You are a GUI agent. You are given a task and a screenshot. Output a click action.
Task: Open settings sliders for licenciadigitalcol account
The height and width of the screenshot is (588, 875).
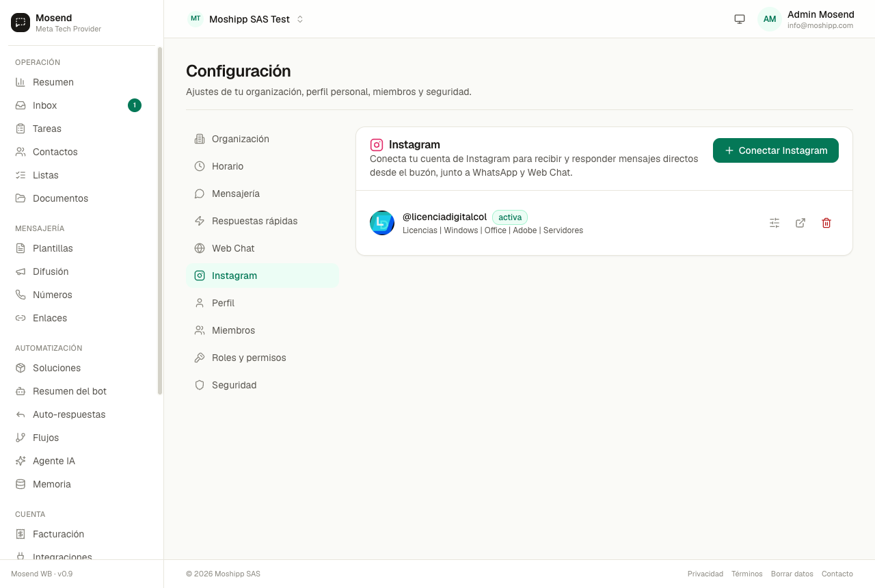[x=775, y=223]
